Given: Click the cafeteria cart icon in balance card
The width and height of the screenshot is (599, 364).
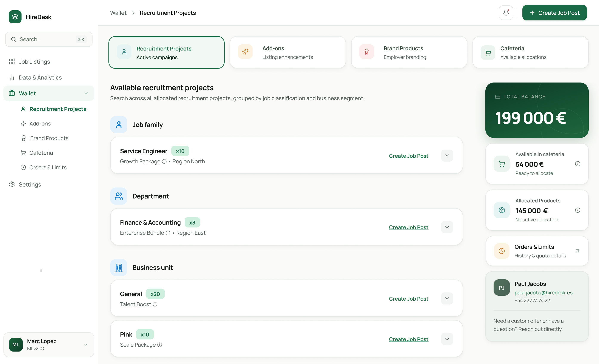Looking at the screenshot, I should pos(502,164).
